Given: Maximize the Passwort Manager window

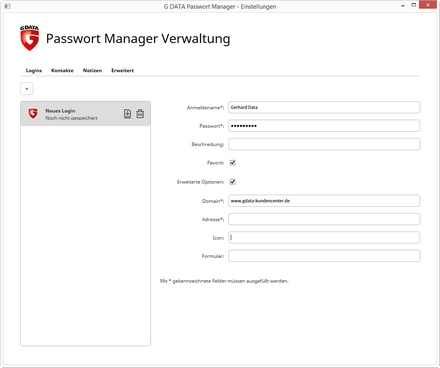Looking at the screenshot, I should [x=414, y=5].
